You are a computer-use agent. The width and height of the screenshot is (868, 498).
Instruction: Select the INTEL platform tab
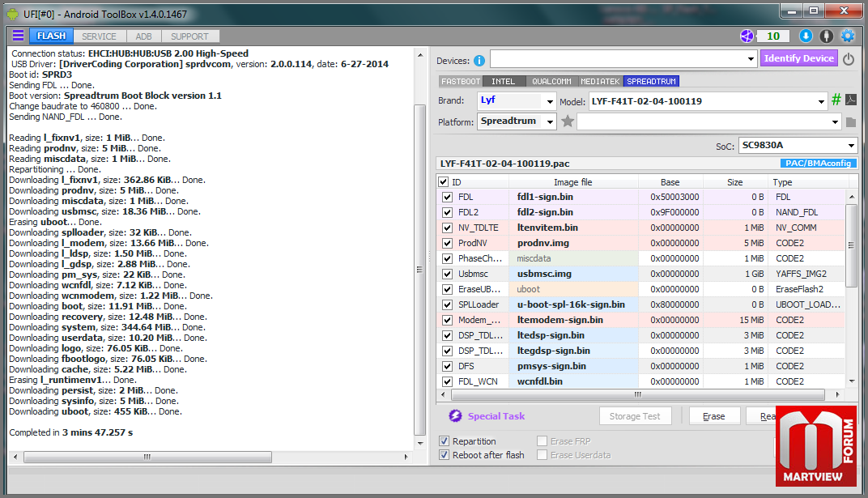(x=503, y=81)
